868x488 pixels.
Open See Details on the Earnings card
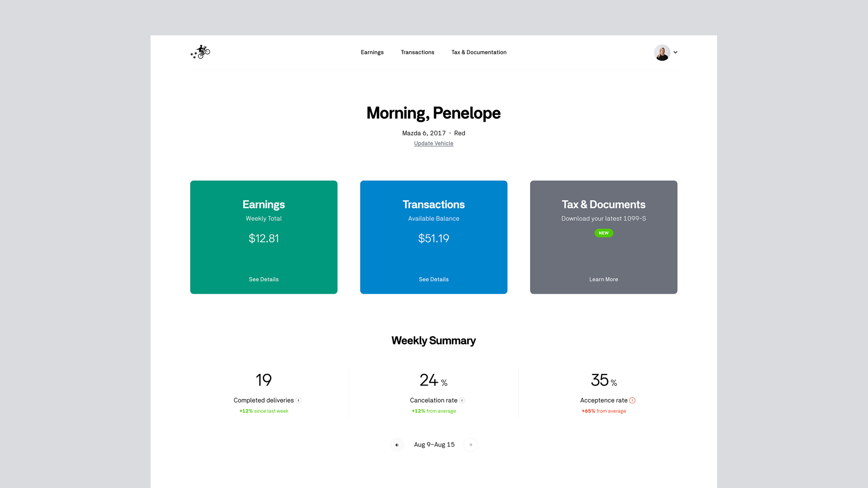coord(263,279)
